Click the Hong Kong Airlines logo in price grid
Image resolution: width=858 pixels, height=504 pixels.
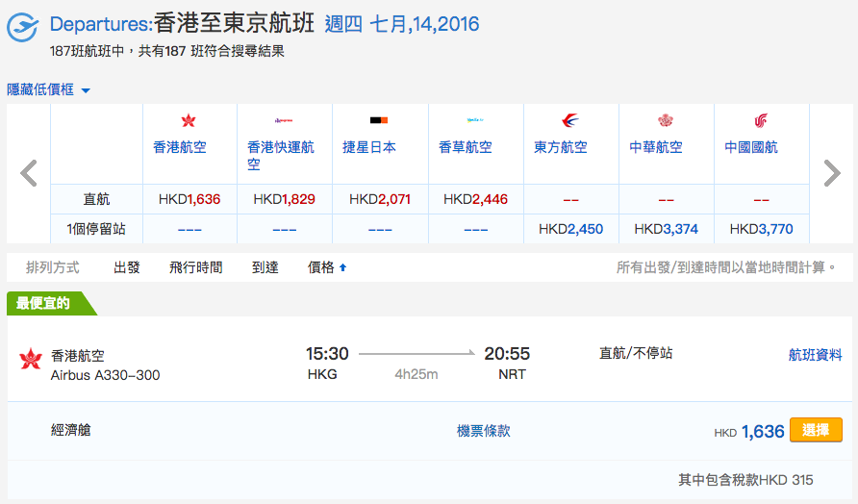pyautogui.click(x=189, y=120)
